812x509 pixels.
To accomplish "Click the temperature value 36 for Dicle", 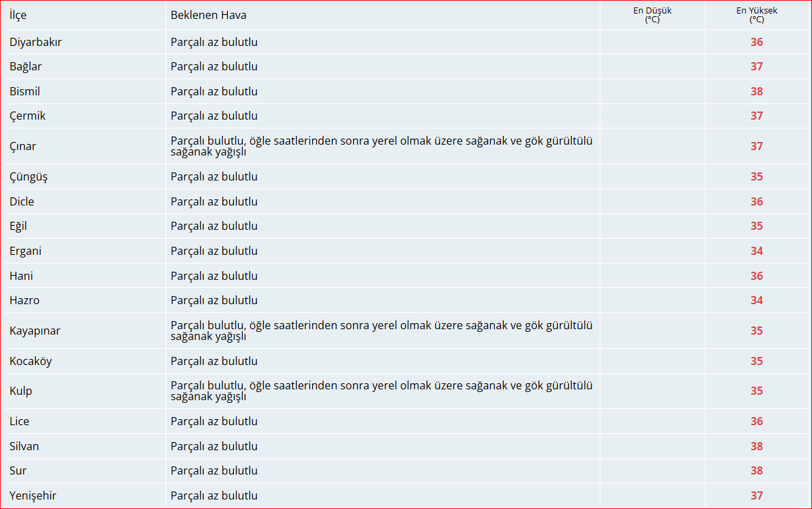I will [x=757, y=201].
